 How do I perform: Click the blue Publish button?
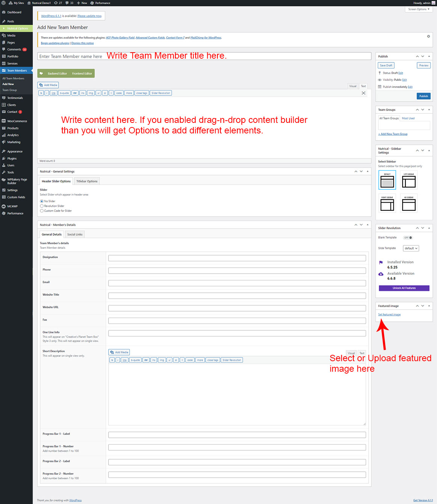point(423,96)
